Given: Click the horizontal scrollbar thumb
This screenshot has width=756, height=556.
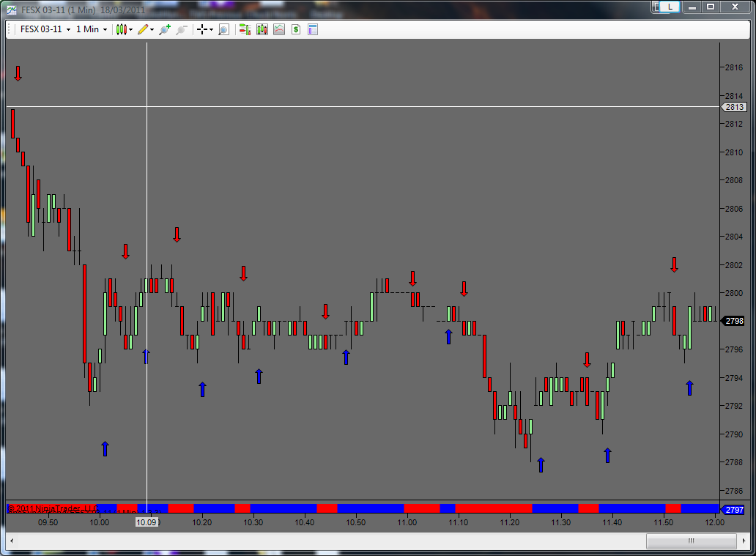Looking at the screenshot, I should click(x=692, y=541).
